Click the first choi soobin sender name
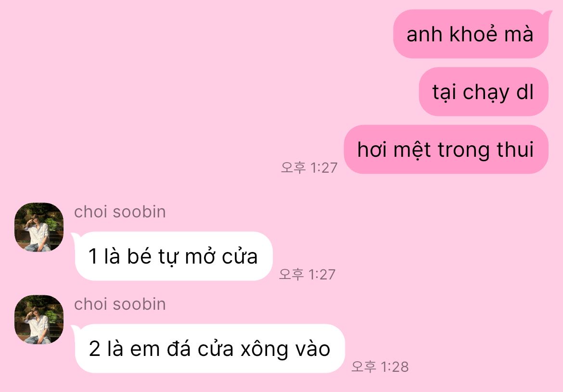 (120, 212)
